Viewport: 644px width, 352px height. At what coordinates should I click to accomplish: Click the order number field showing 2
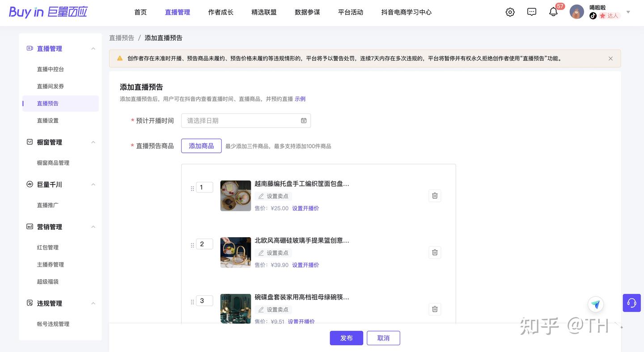[x=204, y=244]
